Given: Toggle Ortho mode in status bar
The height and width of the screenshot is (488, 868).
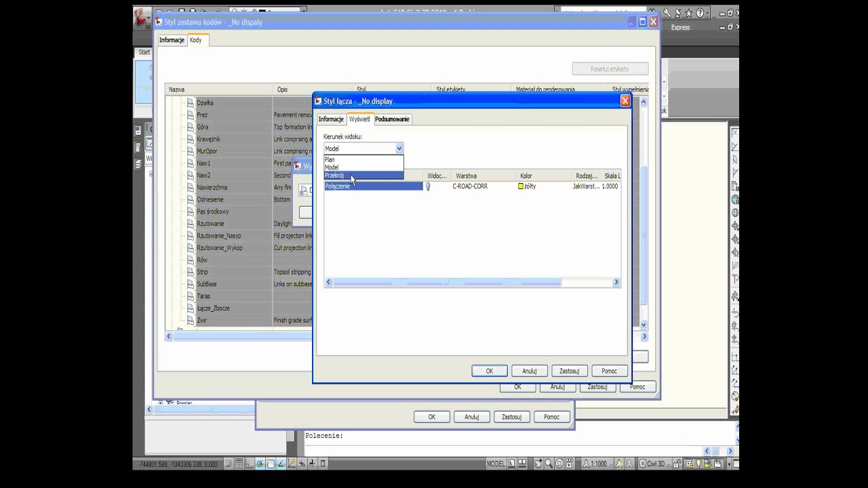Looking at the screenshot, I should pos(249,464).
